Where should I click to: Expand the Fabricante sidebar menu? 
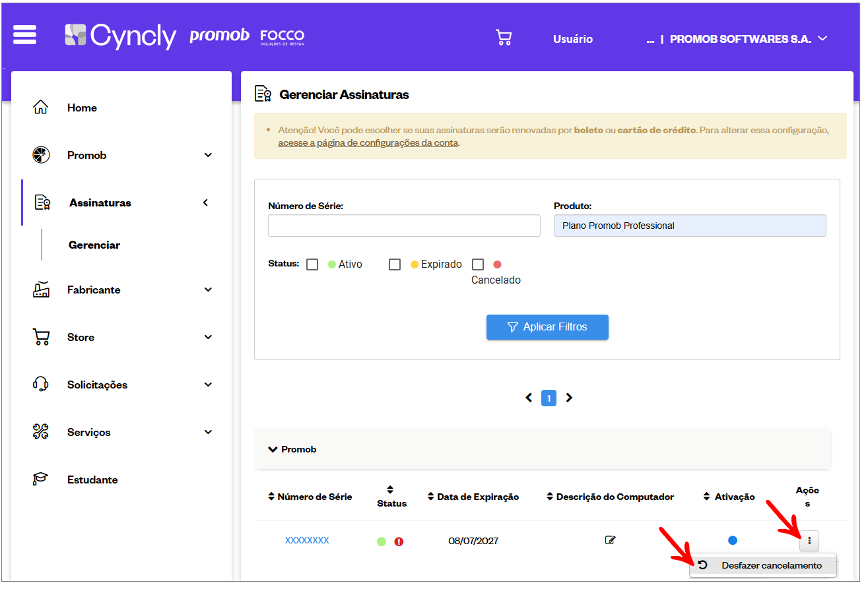209,290
